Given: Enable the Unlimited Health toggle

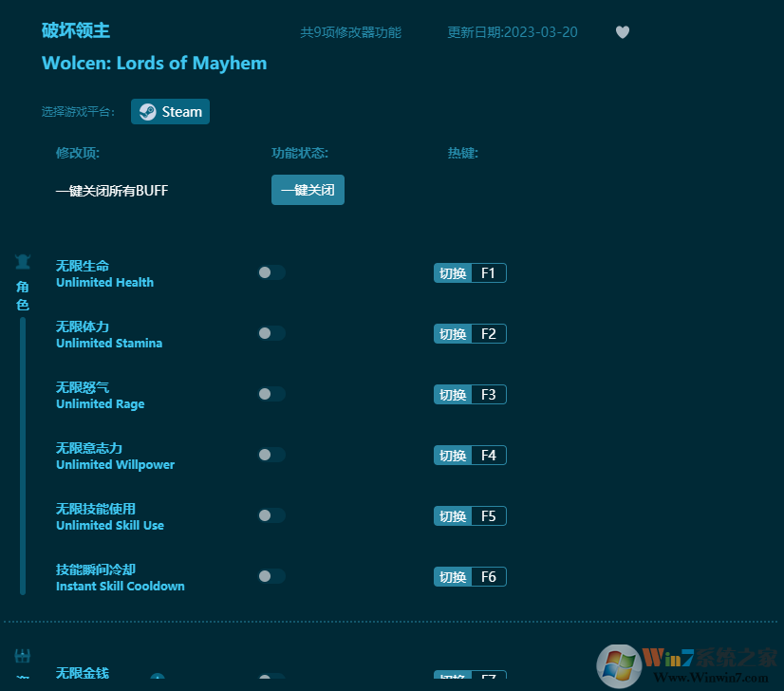Looking at the screenshot, I should (x=271, y=272).
